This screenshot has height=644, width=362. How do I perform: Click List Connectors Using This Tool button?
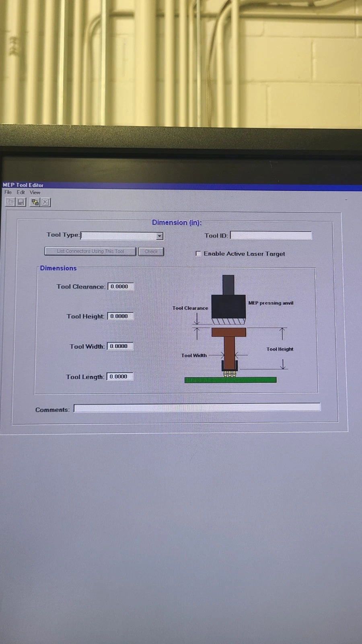pyautogui.click(x=90, y=251)
